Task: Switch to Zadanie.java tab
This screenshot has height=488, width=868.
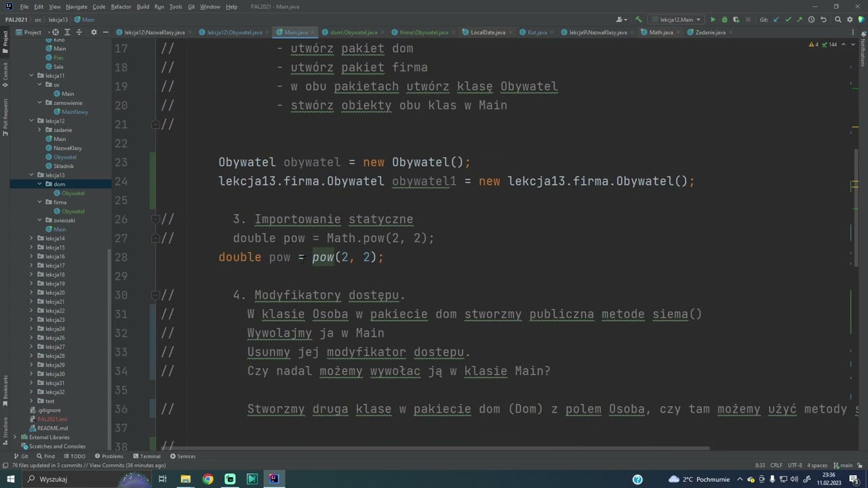Action: click(710, 33)
